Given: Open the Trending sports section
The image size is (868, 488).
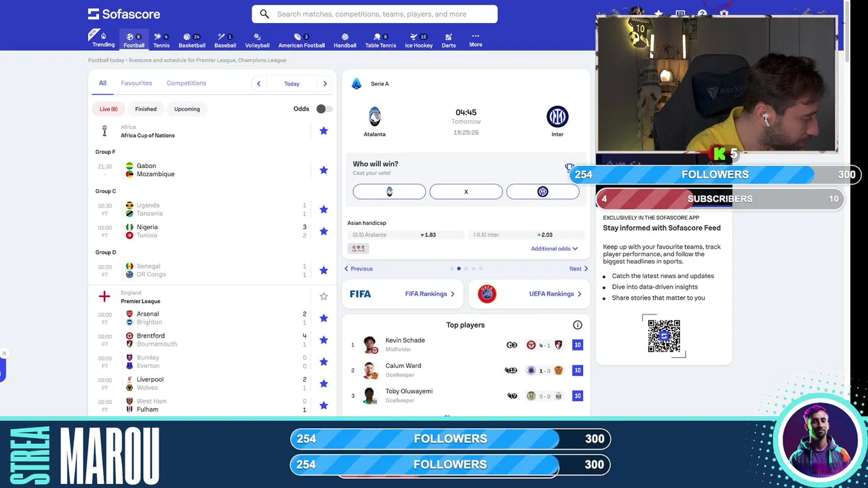Looking at the screenshot, I should (x=103, y=39).
